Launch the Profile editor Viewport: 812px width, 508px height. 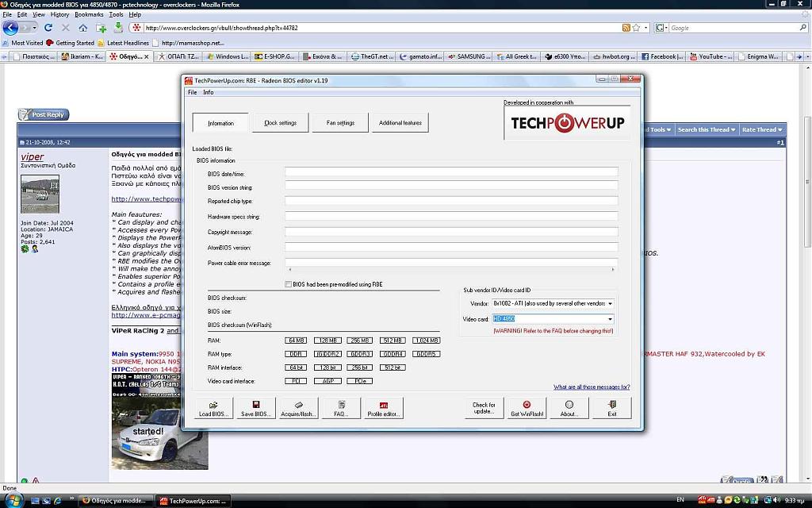coord(383,409)
